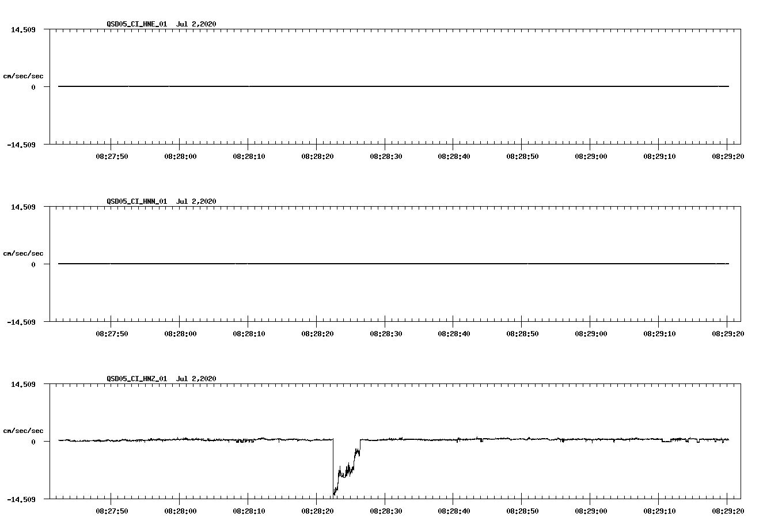This screenshot has width=782, height=532.
Task: Click the zero axis label on HNZ plot
Action: 33,442
